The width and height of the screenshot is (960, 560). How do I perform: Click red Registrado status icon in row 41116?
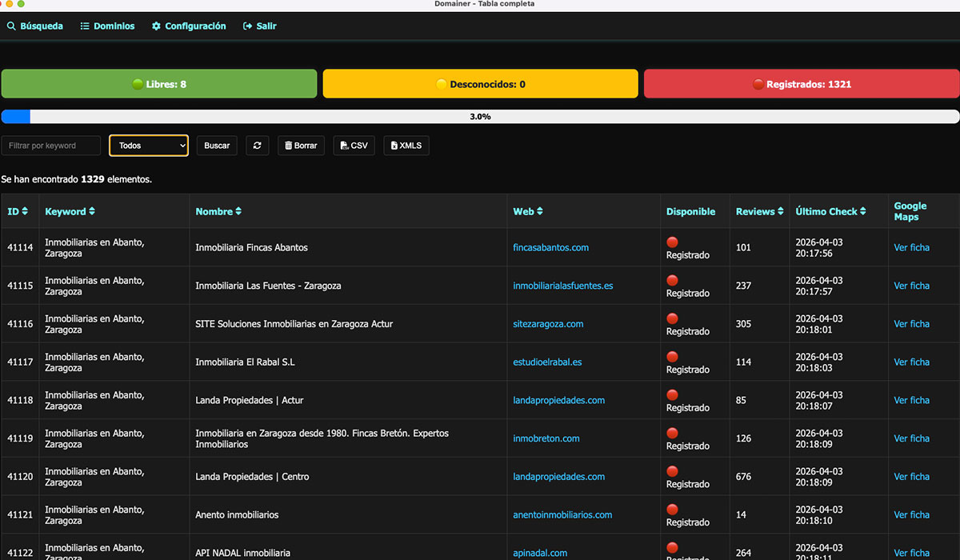click(672, 318)
